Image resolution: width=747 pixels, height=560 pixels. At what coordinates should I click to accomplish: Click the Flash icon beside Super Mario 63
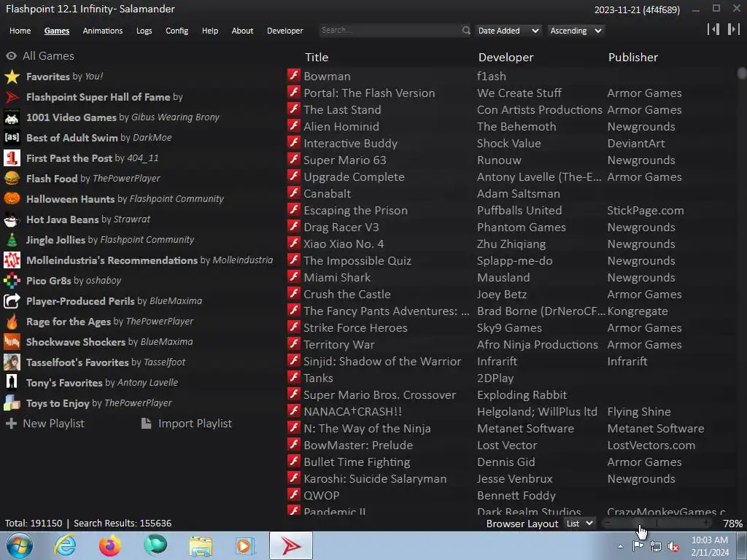pos(294,160)
